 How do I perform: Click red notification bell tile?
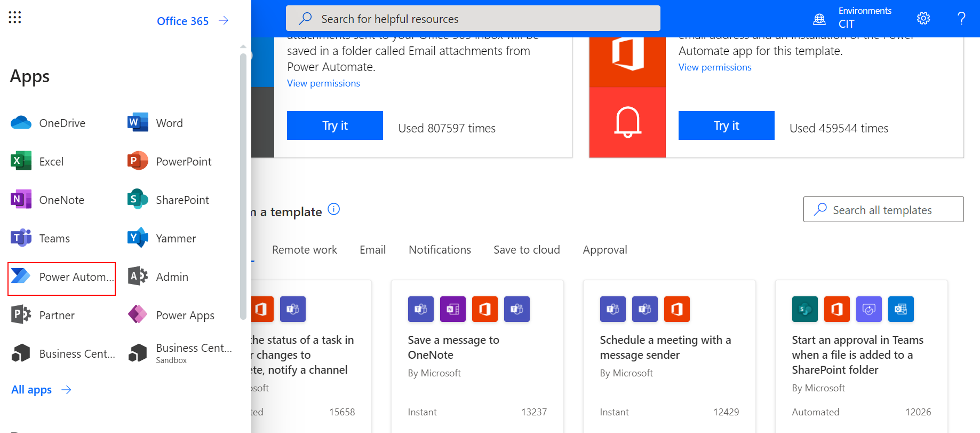[627, 122]
